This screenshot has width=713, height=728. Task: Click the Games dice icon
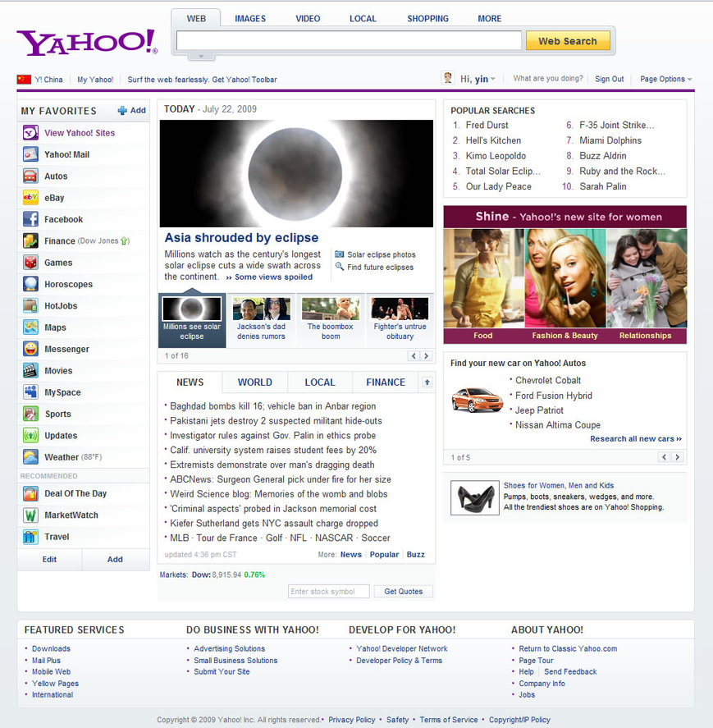(30, 263)
